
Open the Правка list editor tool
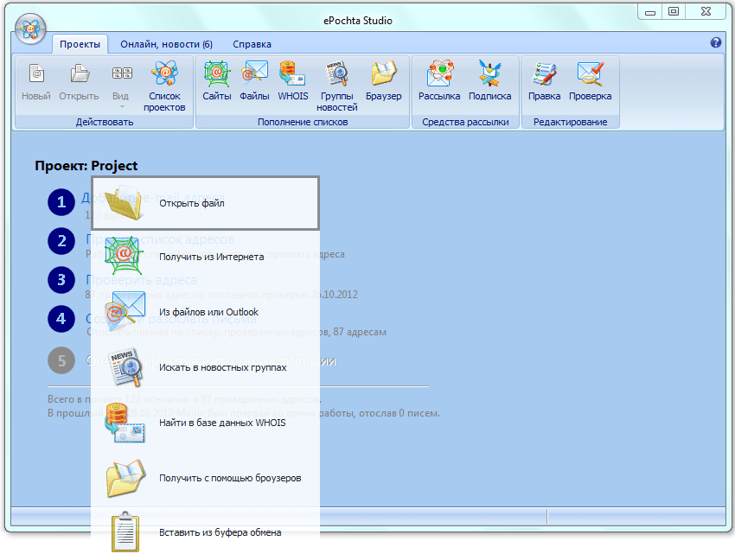coord(544,81)
